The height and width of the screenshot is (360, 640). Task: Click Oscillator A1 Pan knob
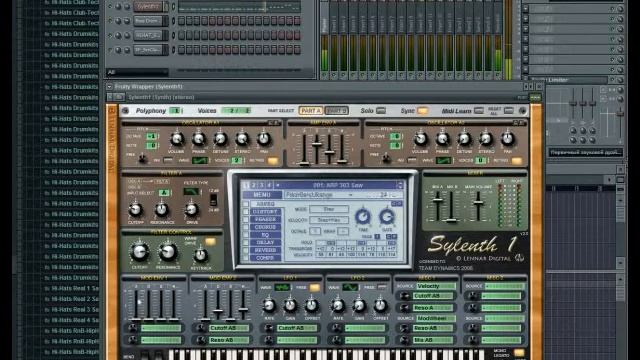click(x=264, y=140)
